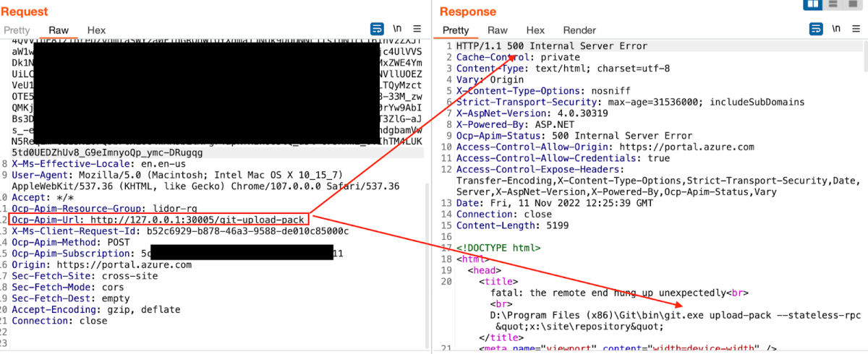Screen dimensions: 868x354
Task: Click 'Ocp-Apim-Status: 500 Internal Server Error' header
Action: [x=574, y=136]
